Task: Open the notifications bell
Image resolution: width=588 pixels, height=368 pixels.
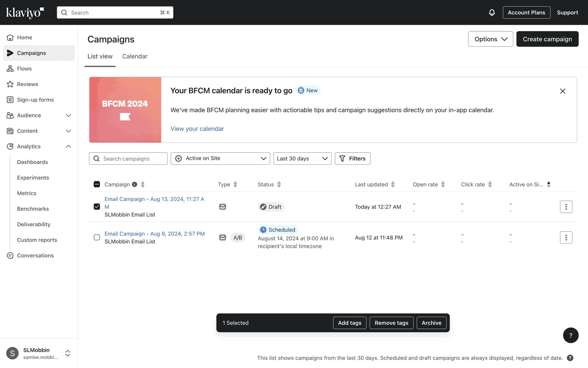Action: point(492,13)
